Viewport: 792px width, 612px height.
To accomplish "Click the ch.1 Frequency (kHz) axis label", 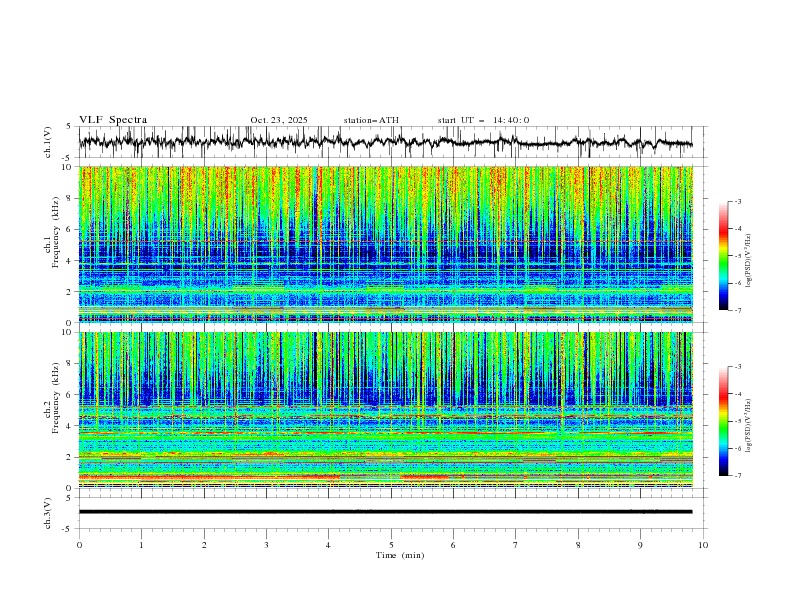I will (52, 230).
